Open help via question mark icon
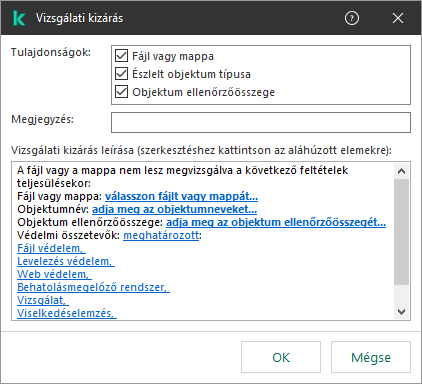 pyautogui.click(x=352, y=18)
